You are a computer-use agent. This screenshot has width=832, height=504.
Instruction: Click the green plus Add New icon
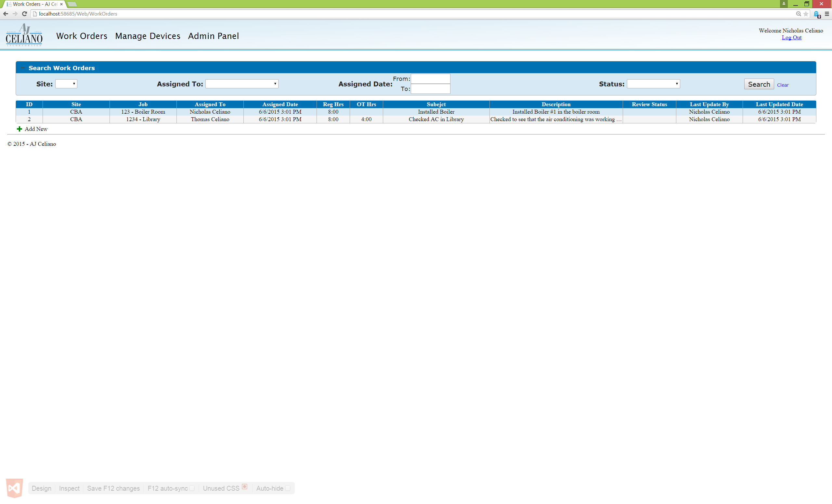click(19, 129)
